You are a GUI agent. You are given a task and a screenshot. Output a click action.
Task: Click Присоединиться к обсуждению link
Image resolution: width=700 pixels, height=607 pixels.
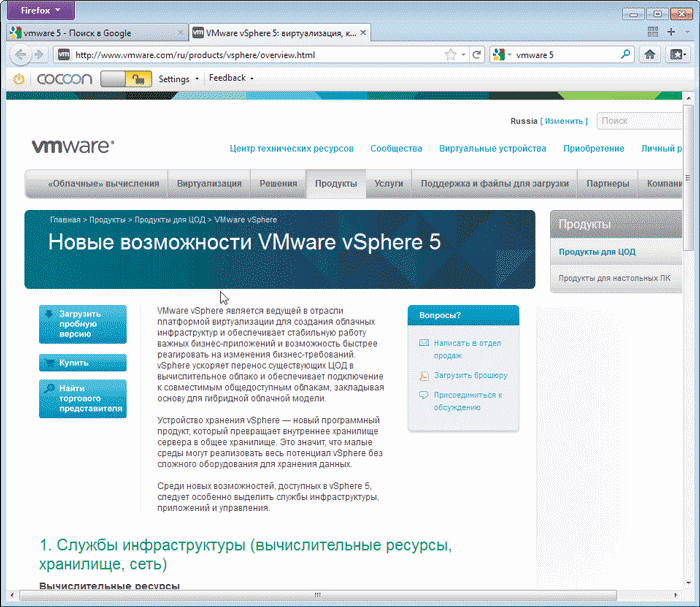[468, 401]
